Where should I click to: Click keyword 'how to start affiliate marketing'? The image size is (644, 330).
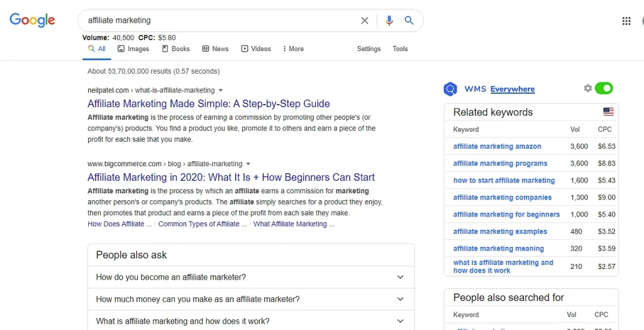click(x=504, y=180)
